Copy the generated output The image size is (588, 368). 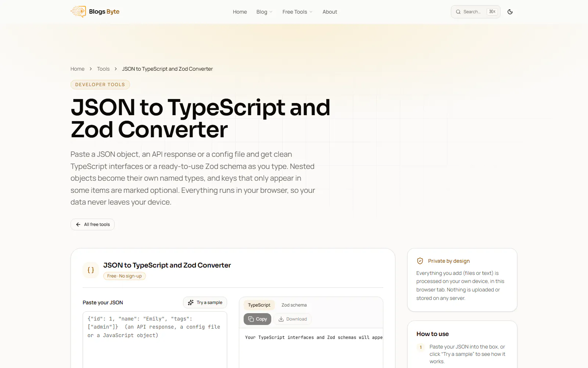click(x=257, y=319)
